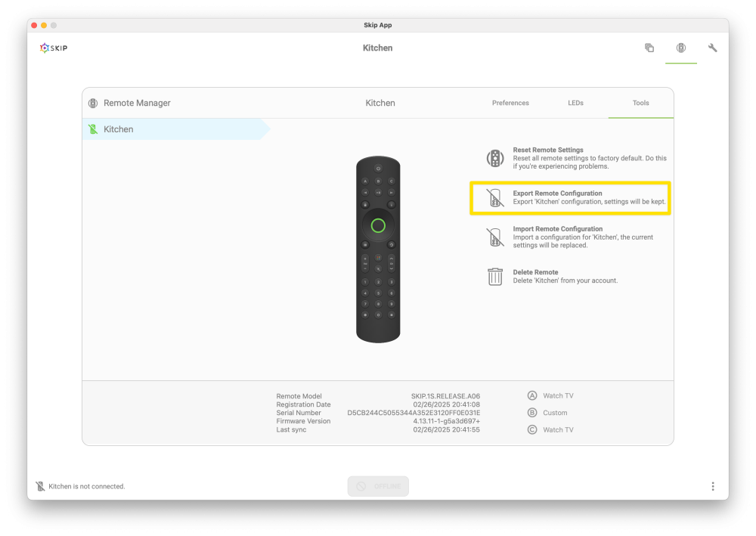
Task: Open the remote manager icon in header
Action: pyautogui.click(x=681, y=48)
